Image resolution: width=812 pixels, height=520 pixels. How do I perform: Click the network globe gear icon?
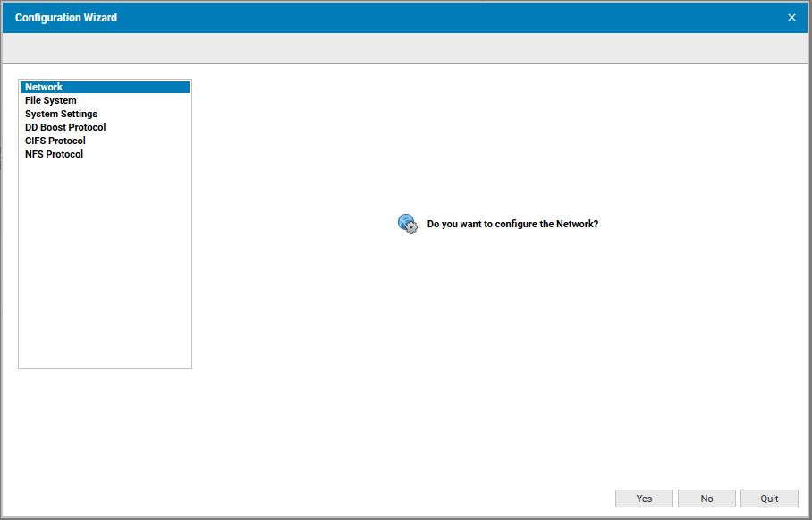pos(408,224)
